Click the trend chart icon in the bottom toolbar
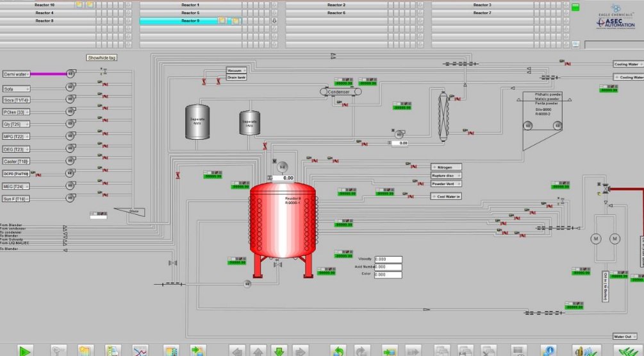This screenshot has width=644, height=356. click(x=140, y=351)
